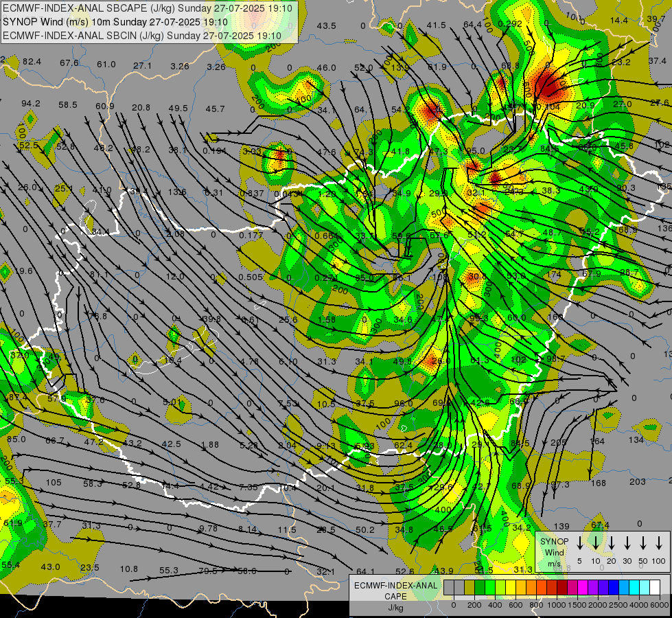Click the 10 m/s wind legend arrow
The image size is (672, 618).
pos(595,543)
